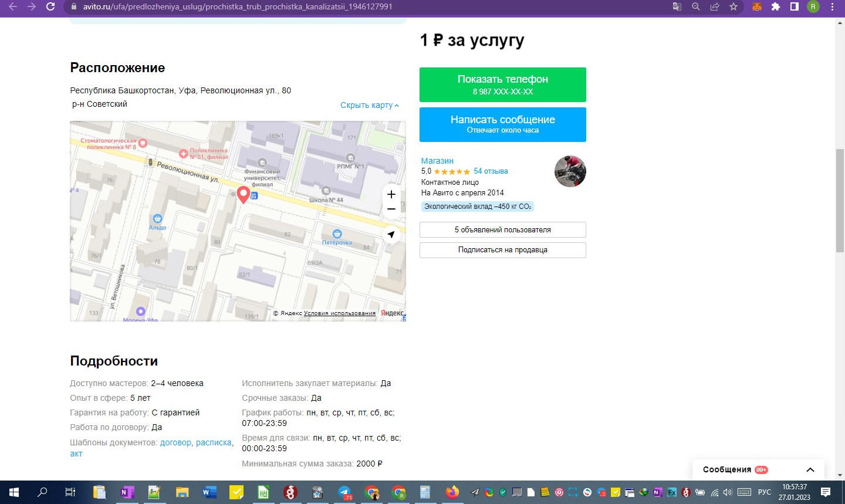845x504 pixels.
Task: Open File Explorer from the taskbar
Action: (182, 492)
